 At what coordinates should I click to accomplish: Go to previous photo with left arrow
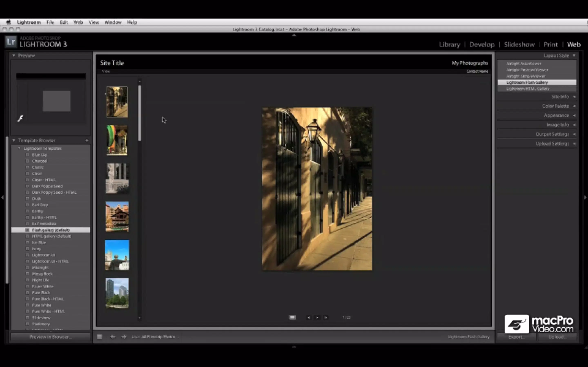pos(113,337)
